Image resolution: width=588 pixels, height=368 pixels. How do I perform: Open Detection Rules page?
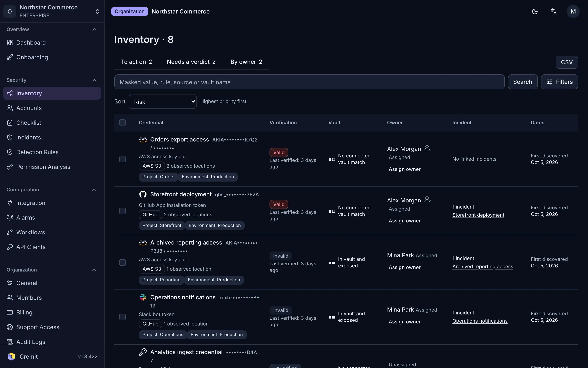click(x=52, y=152)
